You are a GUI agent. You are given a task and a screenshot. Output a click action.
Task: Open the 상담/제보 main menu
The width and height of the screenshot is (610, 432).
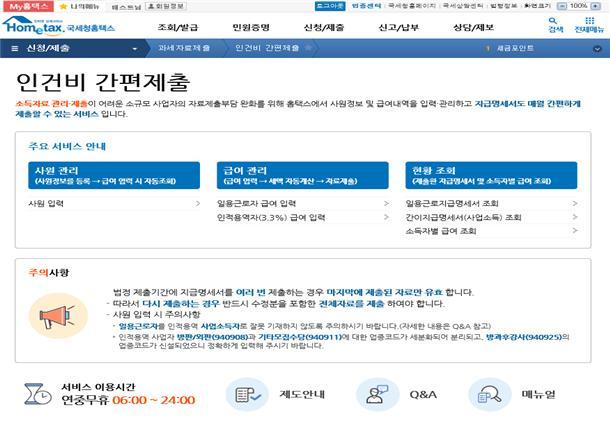pos(472,25)
